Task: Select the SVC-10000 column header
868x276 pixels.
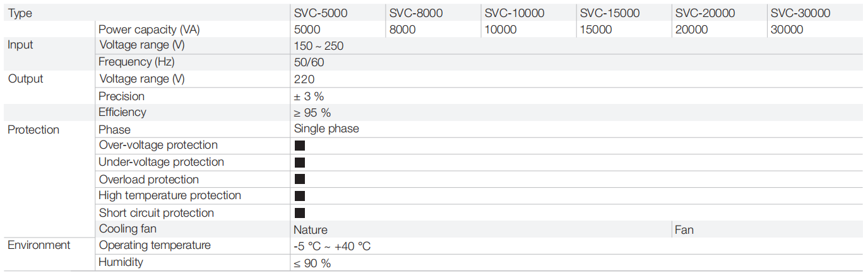Action: [x=514, y=13]
